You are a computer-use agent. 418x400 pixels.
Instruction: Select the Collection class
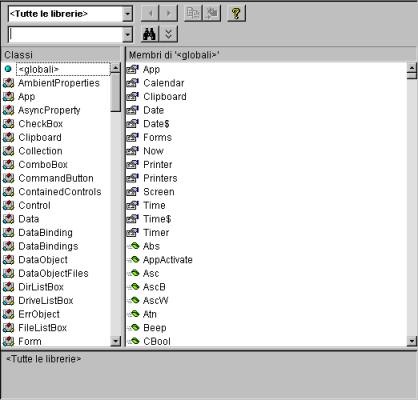(40, 151)
